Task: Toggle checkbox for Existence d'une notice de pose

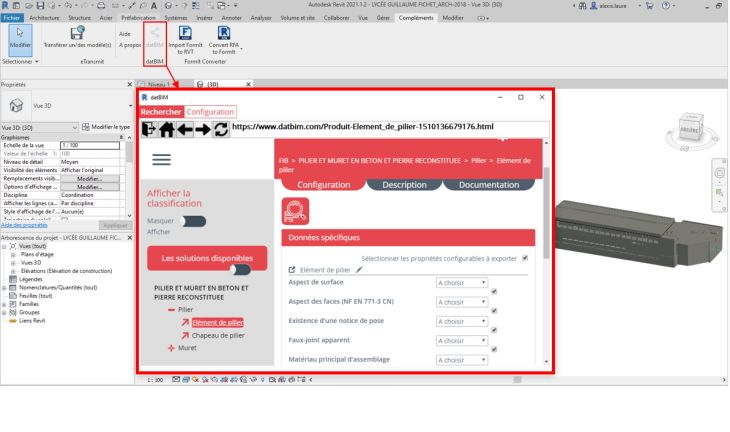Action: 494,330
